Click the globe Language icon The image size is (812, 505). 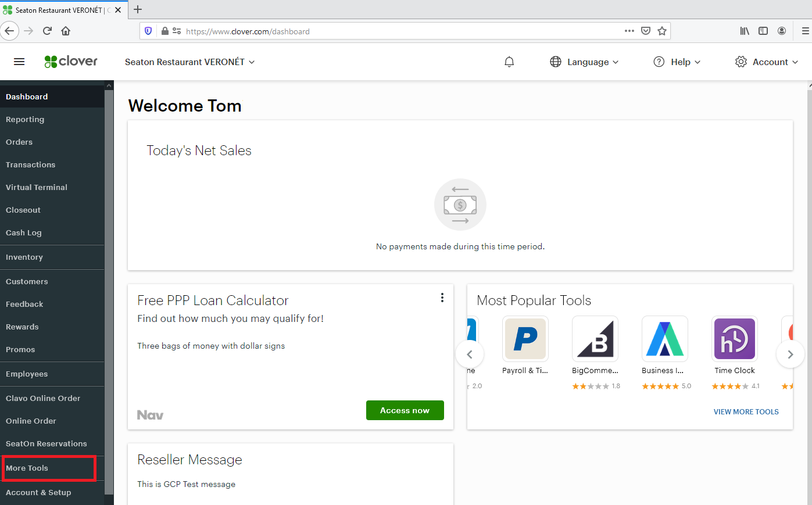click(x=556, y=62)
